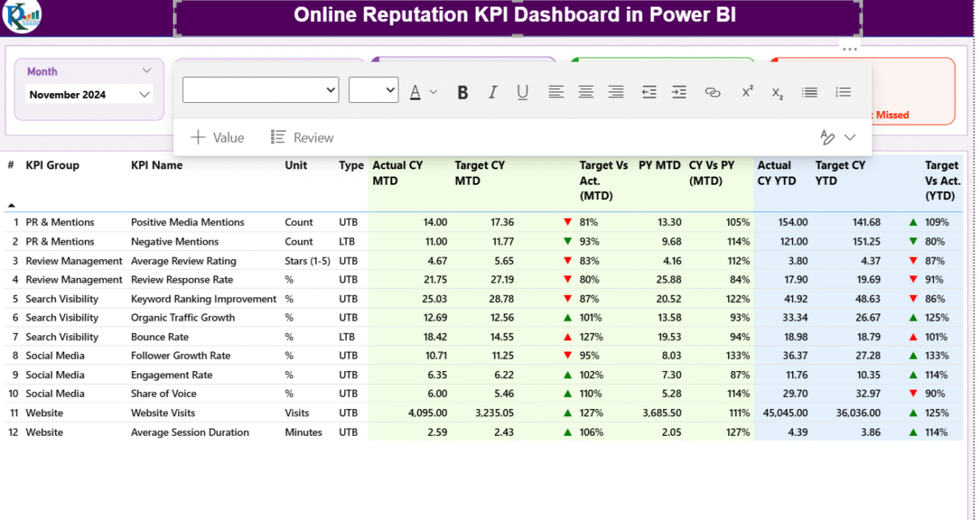Center align the text box content

586,92
